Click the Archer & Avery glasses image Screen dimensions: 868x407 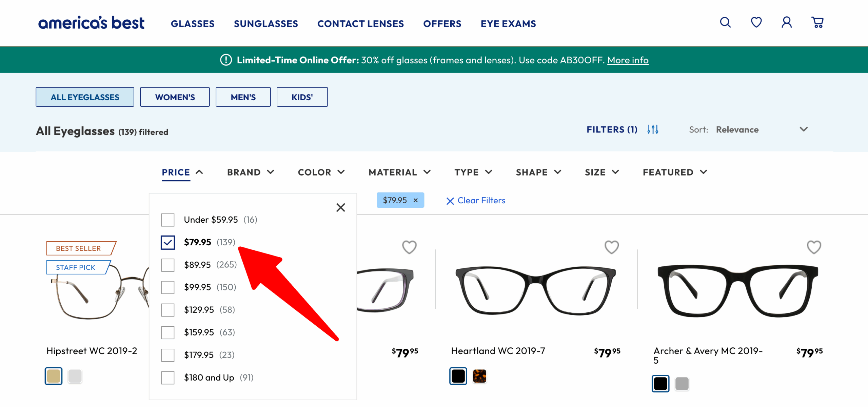tap(738, 291)
